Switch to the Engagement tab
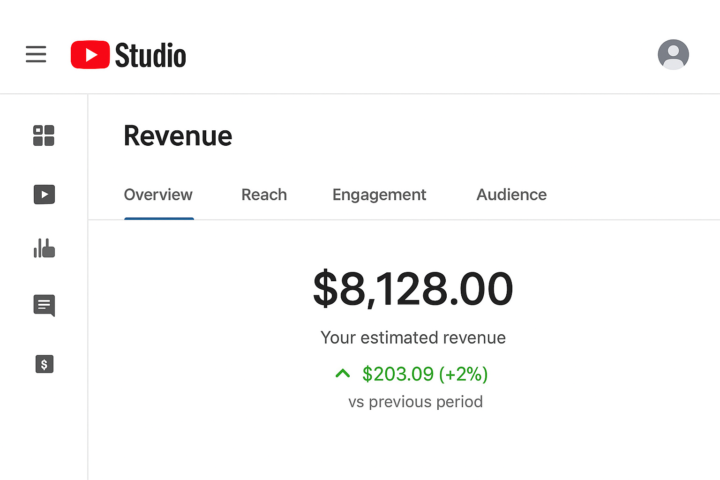This screenshot has width=720, height=480. [379, 195]
